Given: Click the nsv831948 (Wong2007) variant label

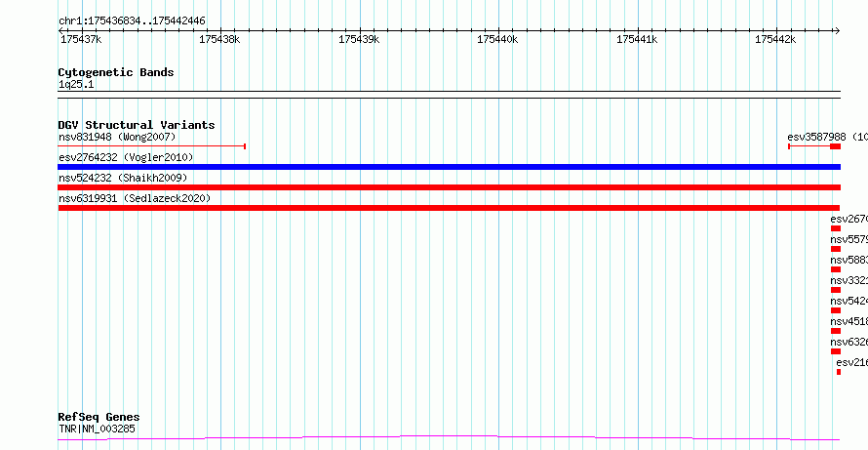Looking at the screenshot, I should tap(117, 137).
